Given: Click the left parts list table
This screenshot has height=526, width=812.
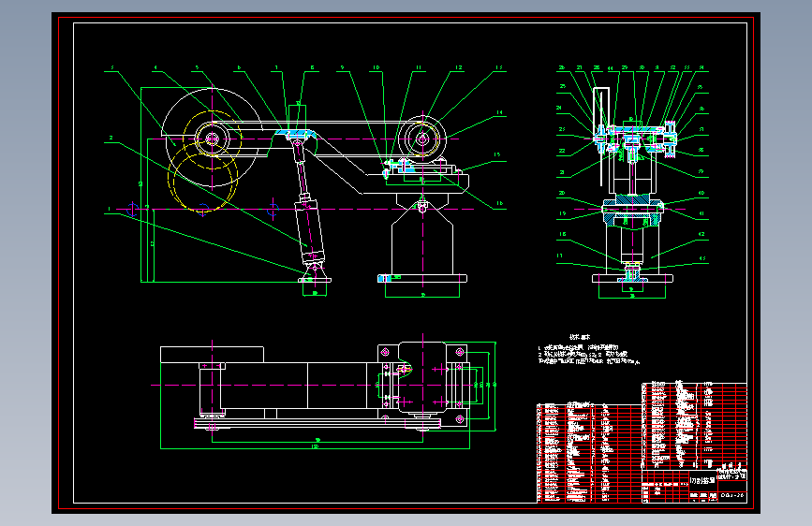Looking at the screenshot, I should pyautogui.click(x=589, y=453).
